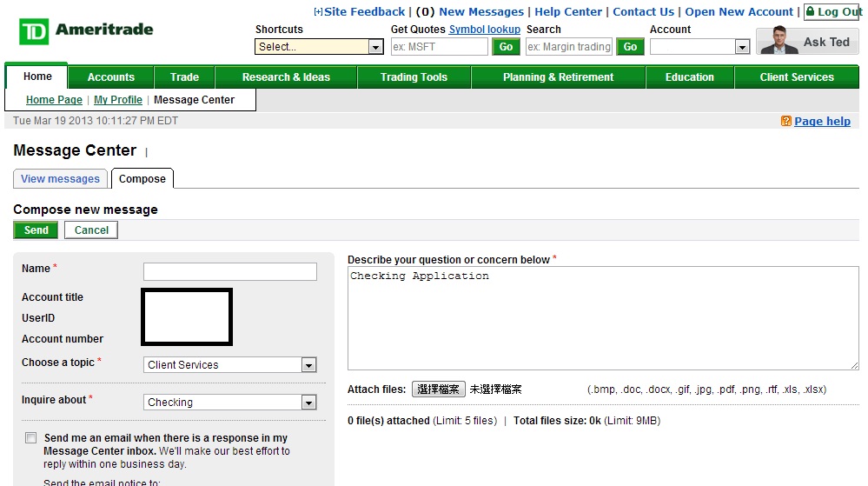Click into the Name field
868x486 pixels.
pyautogui.click(x=229, y=271)
